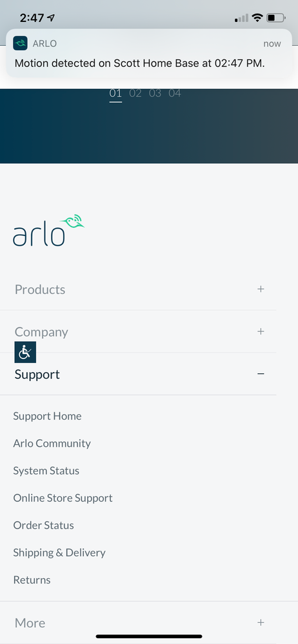
Task: Tap the cellular signal bars
Action: coord(241,18)
